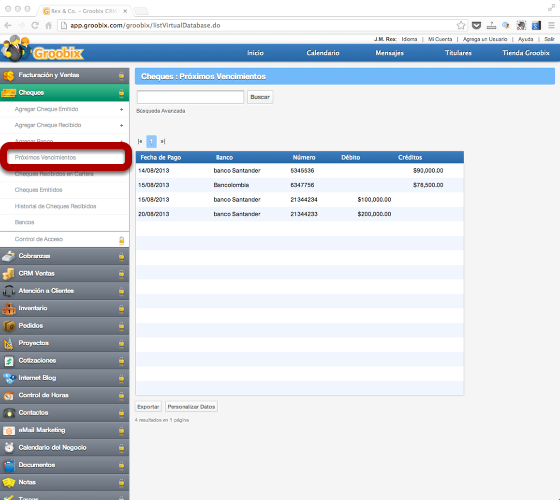Open the Internet Blog globe icon
Screen dimensions: 560x500
tap(9, 378)
